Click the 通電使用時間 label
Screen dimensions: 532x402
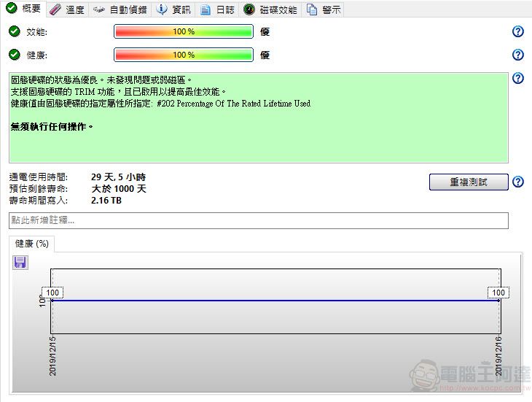[x=39, y=177]
